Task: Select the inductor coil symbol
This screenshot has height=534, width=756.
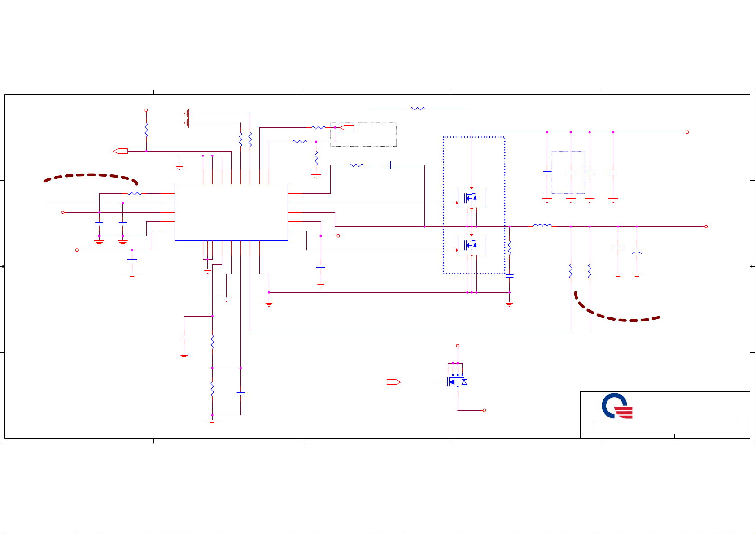Action: coord(542,226)
